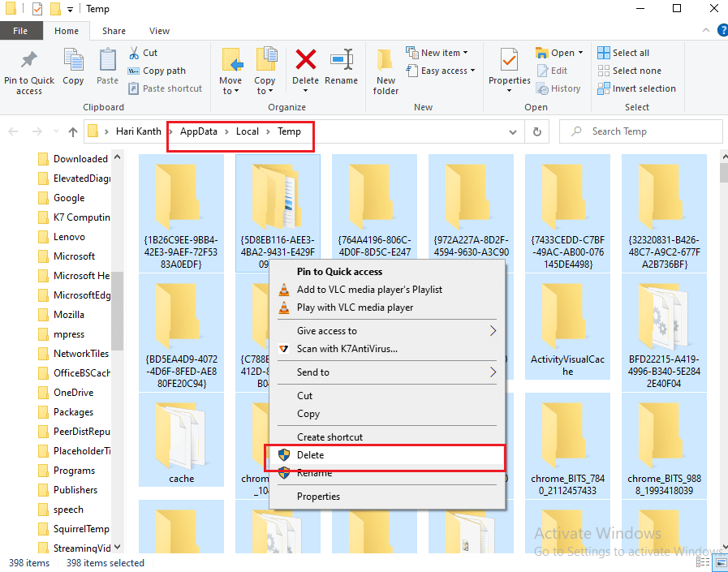The width and height of the screenshot is (728, 572).
Task: Choose Add to VLC media player's Playlist
Action: [x=387, y=290]
